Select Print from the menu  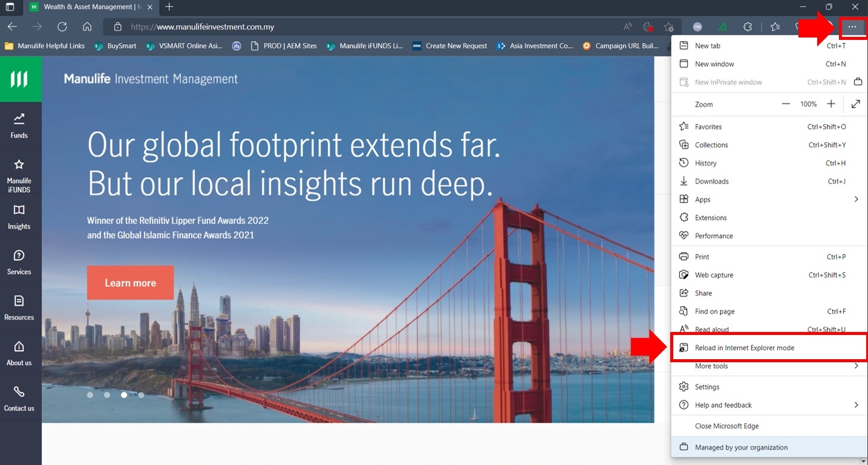(769, 257)
